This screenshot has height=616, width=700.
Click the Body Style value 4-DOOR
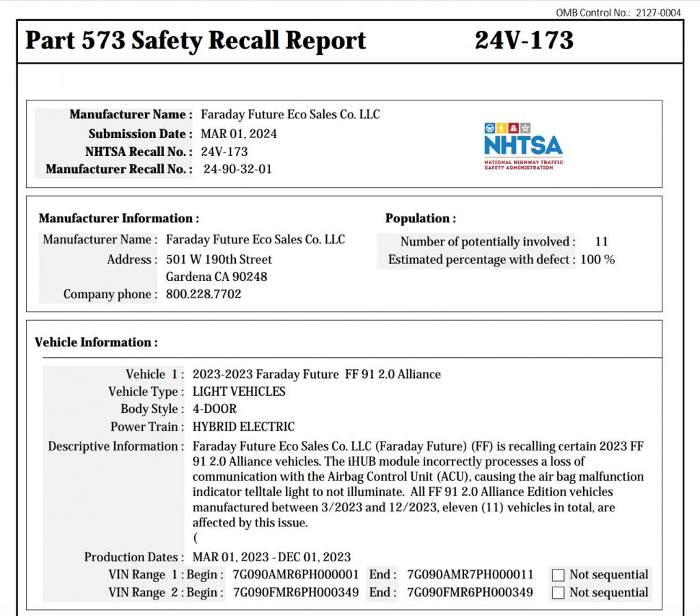click(x=215, y=410)
